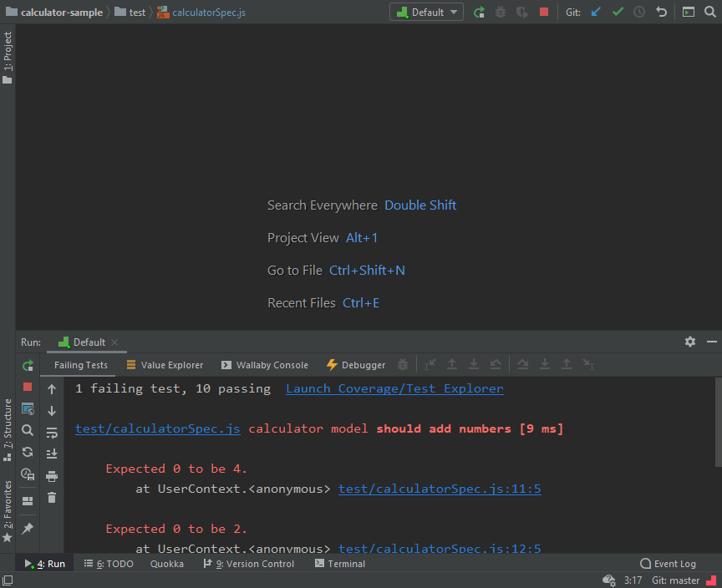Image resolution: width=722 pixels, height=588 pixels.
Task: Commit changes using the green checkmark icon
Action: click(618, 12)
